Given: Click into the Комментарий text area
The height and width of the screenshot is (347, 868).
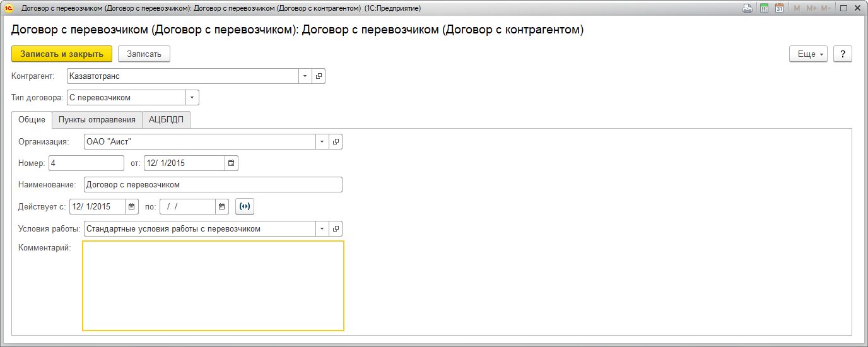Looking at the screenshot, I should (213, 286).
